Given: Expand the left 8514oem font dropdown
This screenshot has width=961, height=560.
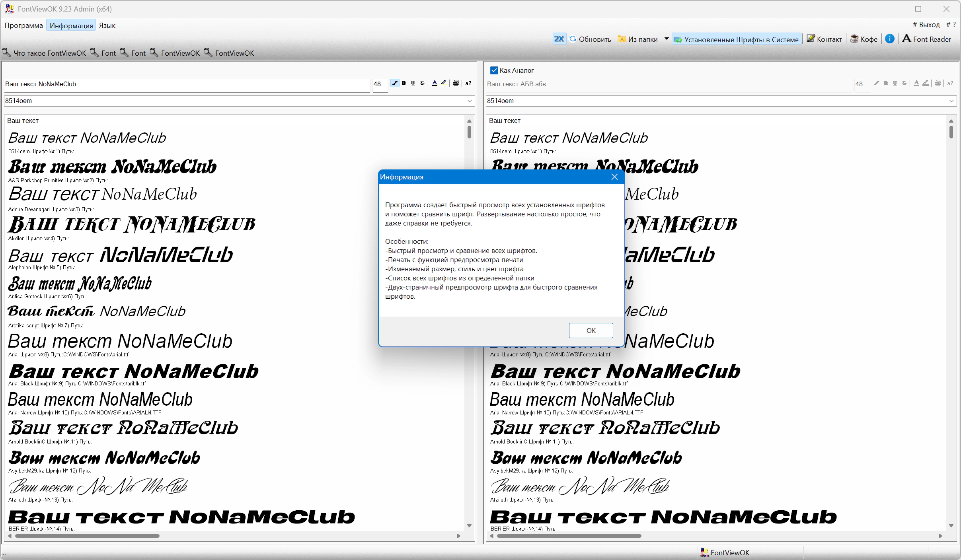Looking at the screenshot, I should point(470,101).
